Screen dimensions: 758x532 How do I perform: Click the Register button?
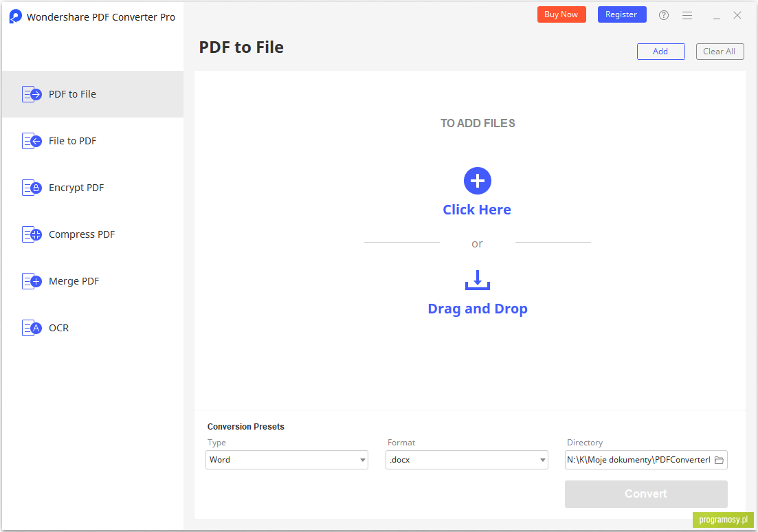point(622,14)
